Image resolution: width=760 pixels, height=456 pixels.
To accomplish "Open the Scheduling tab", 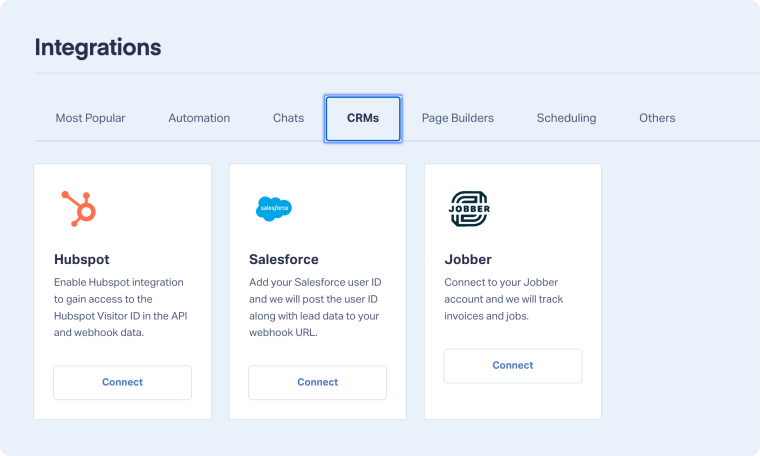I will tap(566, 118).
